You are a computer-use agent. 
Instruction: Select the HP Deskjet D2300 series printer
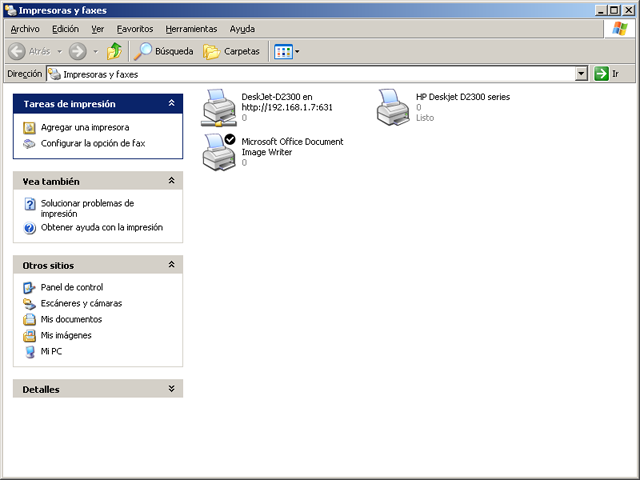tap(393, 107)
